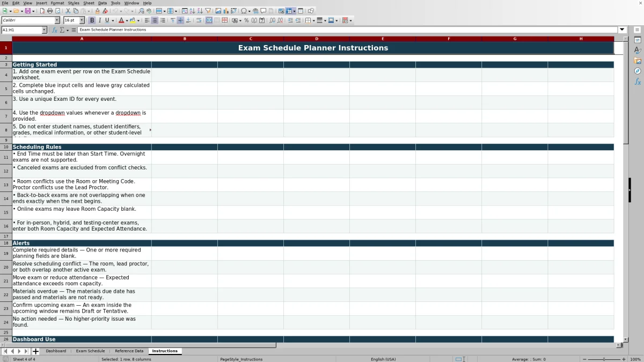Open the Tools menu
This screenshot has width=644, height=362.
(115, 3)
